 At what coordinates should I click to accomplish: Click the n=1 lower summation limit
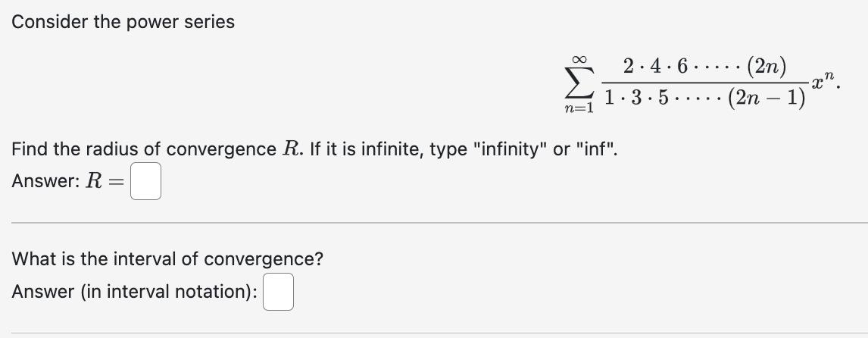tap(579, 108)
